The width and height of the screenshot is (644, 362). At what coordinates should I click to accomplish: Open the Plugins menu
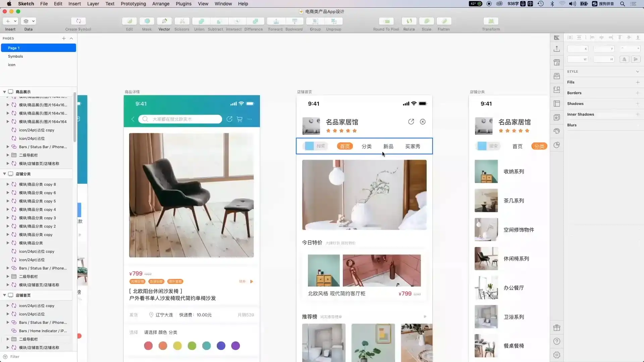click(x=183, y=4)
